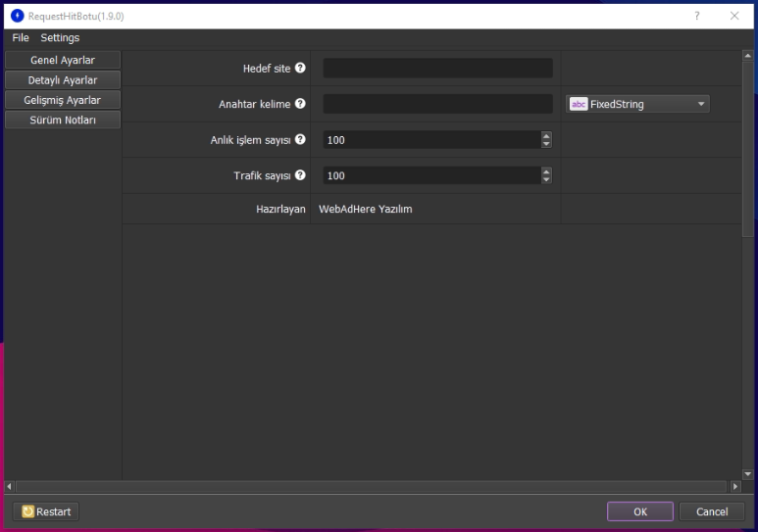Decrease Trafik sayısı with down arrow
Screen dimensions: 758x532
(x=546, y=180)
